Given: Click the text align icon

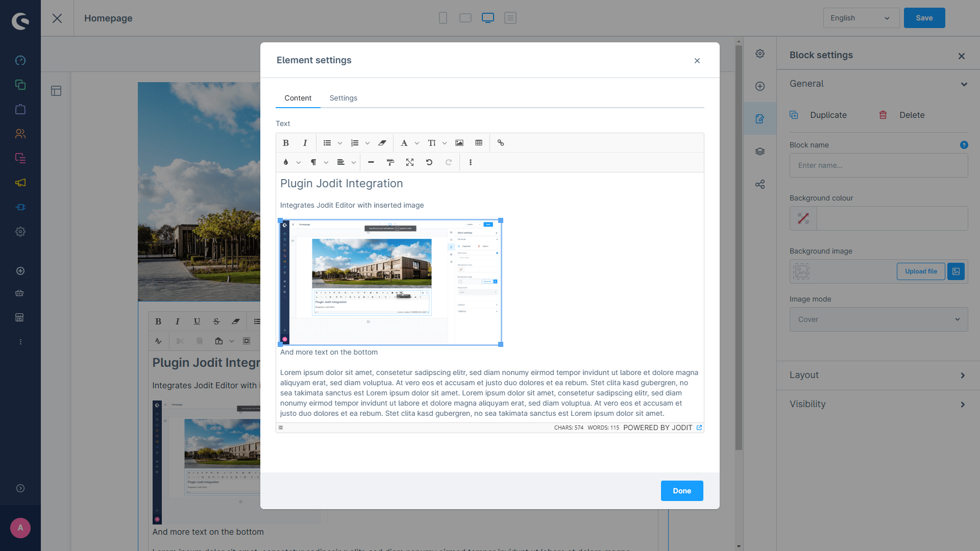Looking at the screenshot, I should pyautogui.click(x=341, y=162).
